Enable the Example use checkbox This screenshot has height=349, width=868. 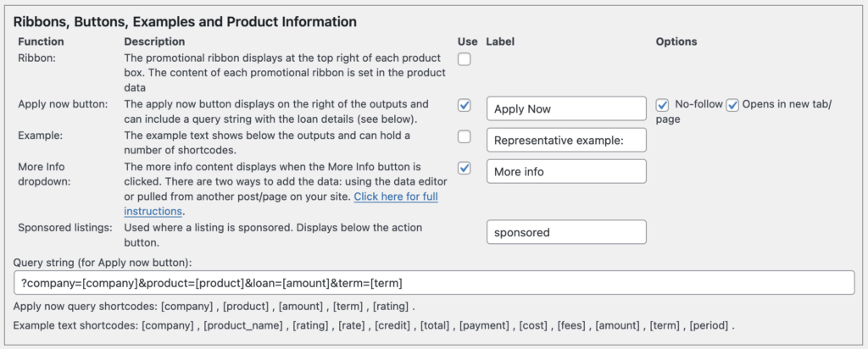tap(465, 137)
